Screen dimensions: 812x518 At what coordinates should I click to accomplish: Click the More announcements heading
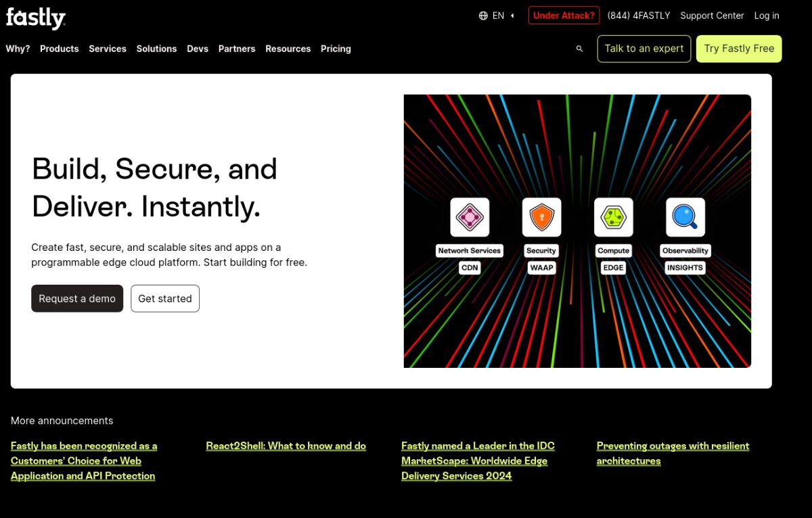[62, 421]
